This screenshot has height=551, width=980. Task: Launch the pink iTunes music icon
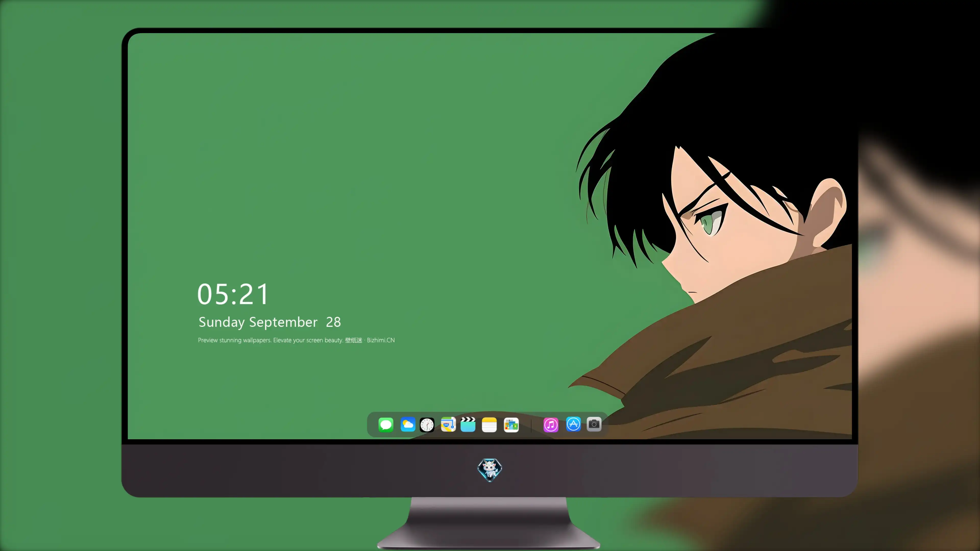[x=551, y=425]
